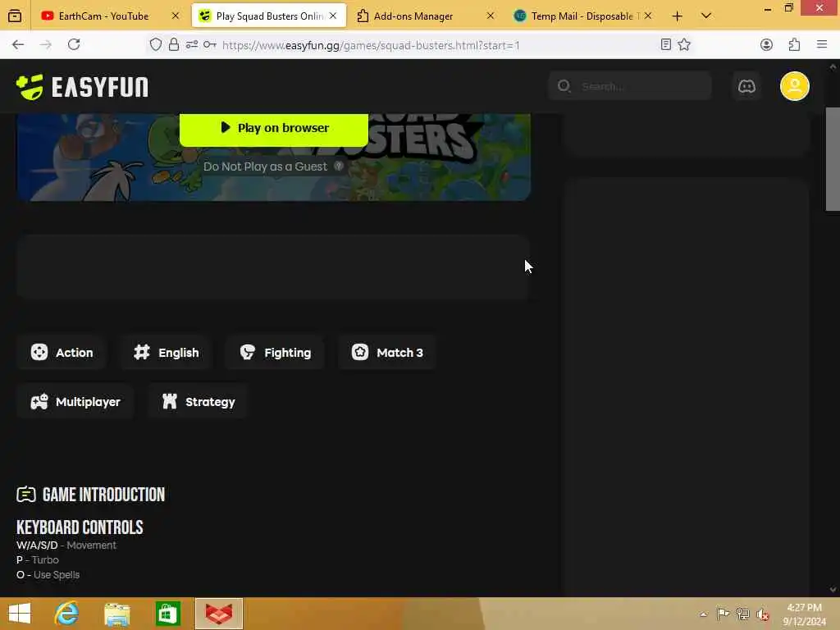Open Firefox account icon
This screenshot has height=630, width=840.
tap(767, 44)
